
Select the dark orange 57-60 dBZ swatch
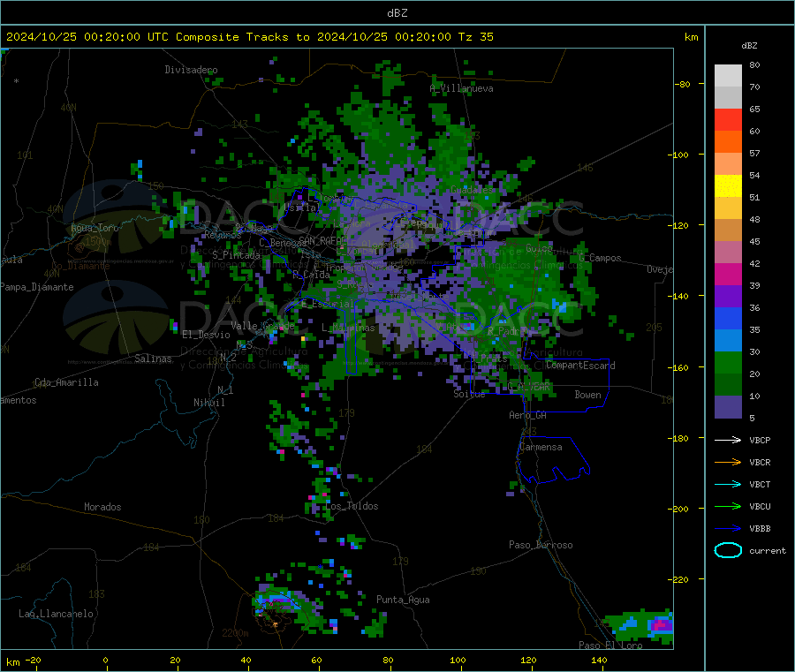pos(728,142)
